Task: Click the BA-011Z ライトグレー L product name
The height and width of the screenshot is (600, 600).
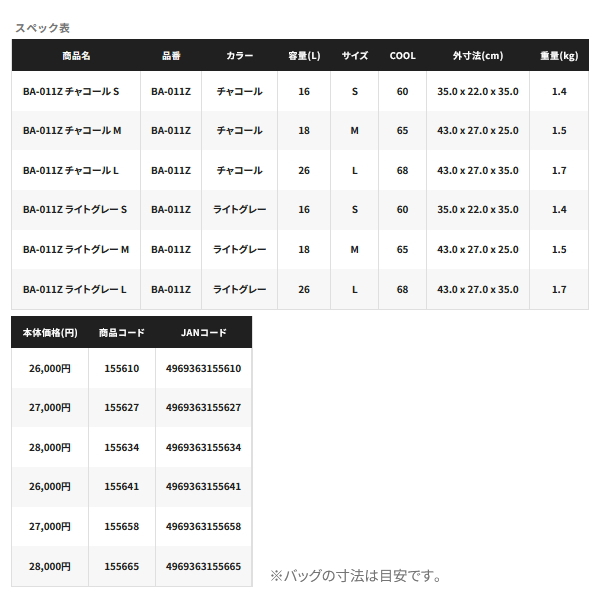Action: click(74, 290)
